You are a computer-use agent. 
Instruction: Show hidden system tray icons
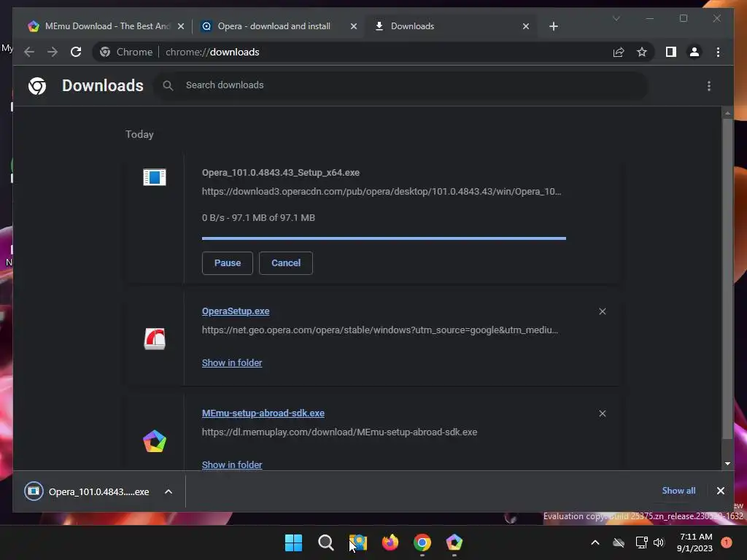coord(595,542)
